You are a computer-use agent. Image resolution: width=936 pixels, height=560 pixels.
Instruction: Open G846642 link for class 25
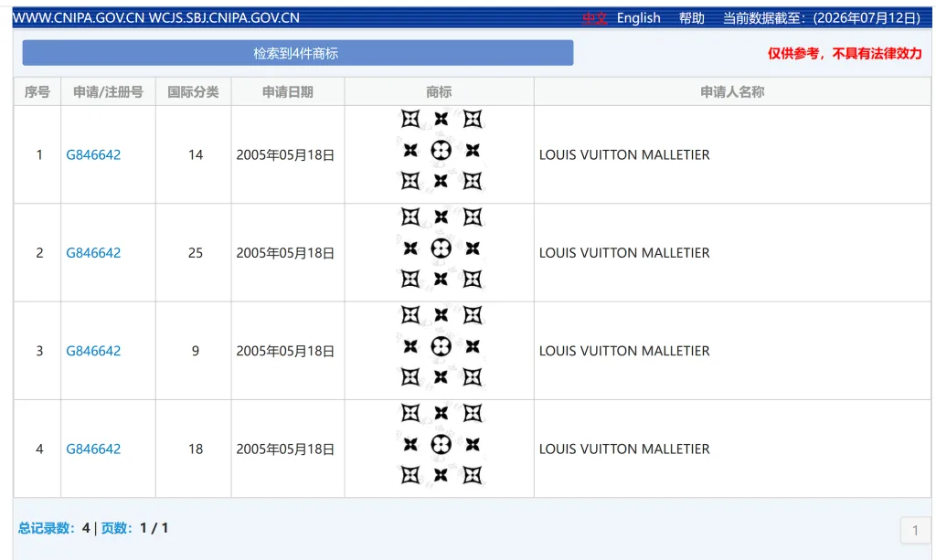(x=93, y=253)
